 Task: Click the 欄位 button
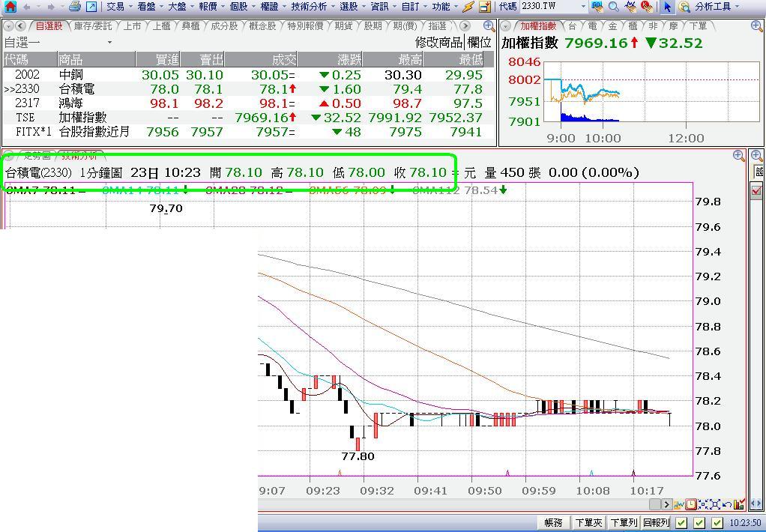[x=480, y=43]
